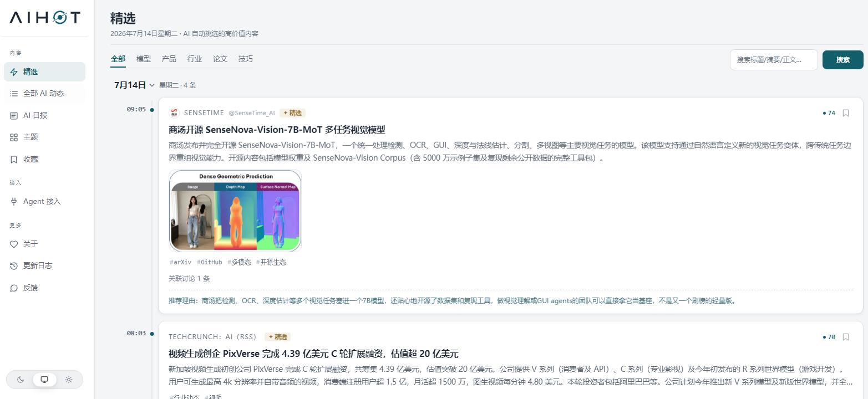Open the 更新日志 history icon

pos(14,266)
